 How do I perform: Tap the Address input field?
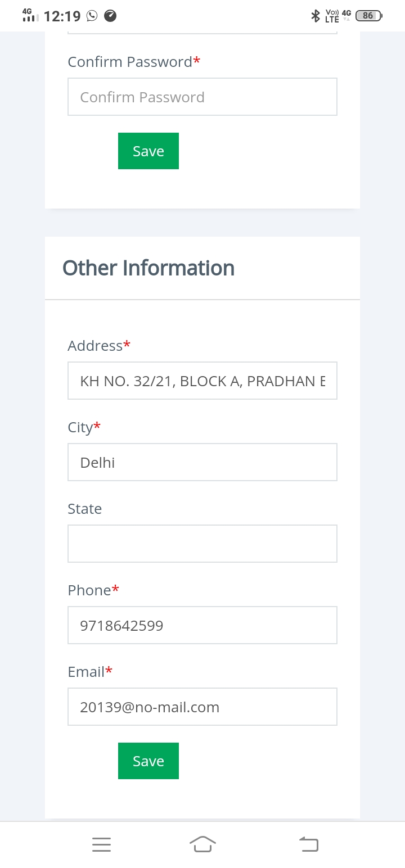[202, 381]
